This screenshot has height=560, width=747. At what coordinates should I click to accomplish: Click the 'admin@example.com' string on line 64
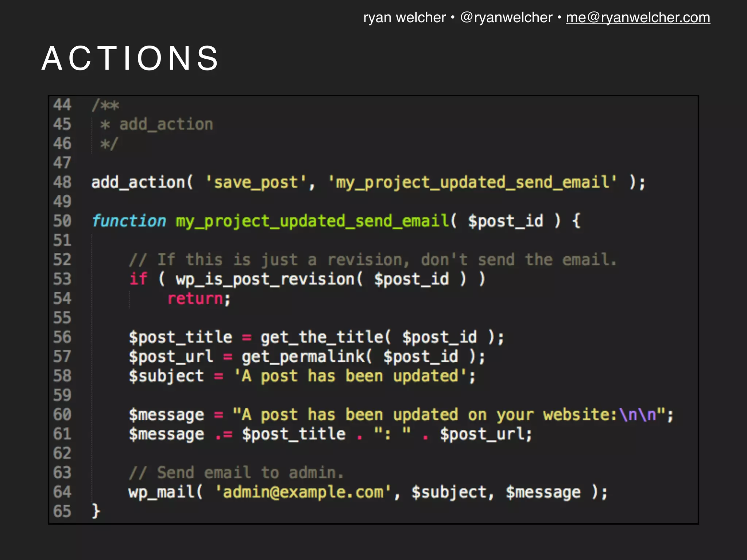coord(303,492)
